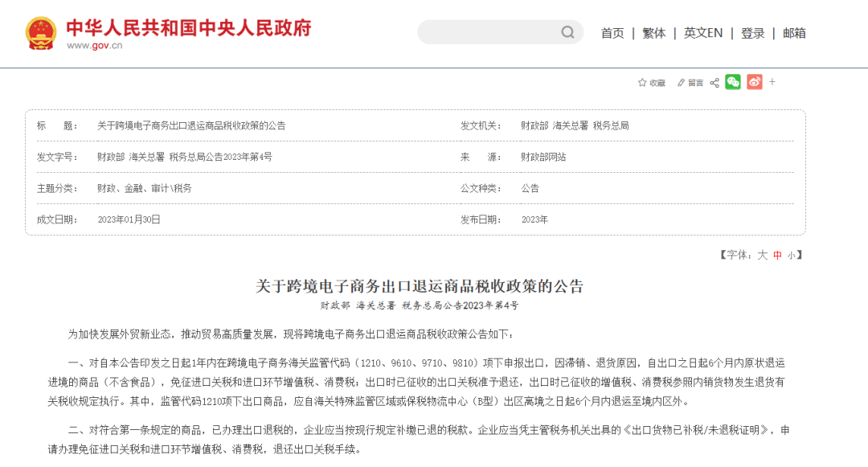Click the paragraph starting 二、对符合第一条规定的商品
868x467 pixels.
click(x=418, y=440)
